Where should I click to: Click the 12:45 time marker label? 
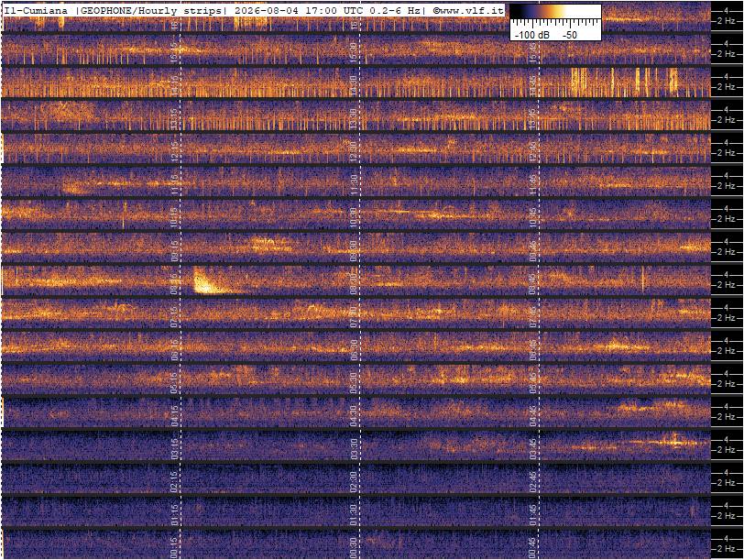click(533, 151)
